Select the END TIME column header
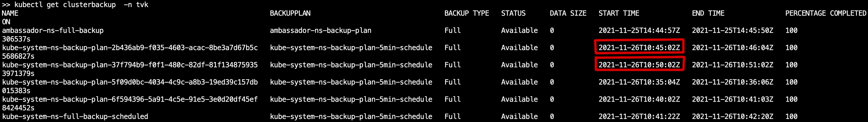 pyautogui.click(x=708, y=13)
